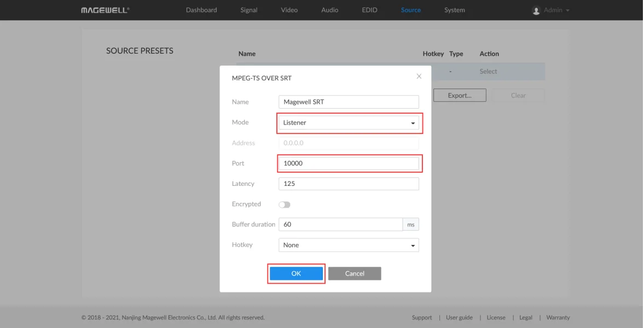Open the Audio tab

click(330, 10)
